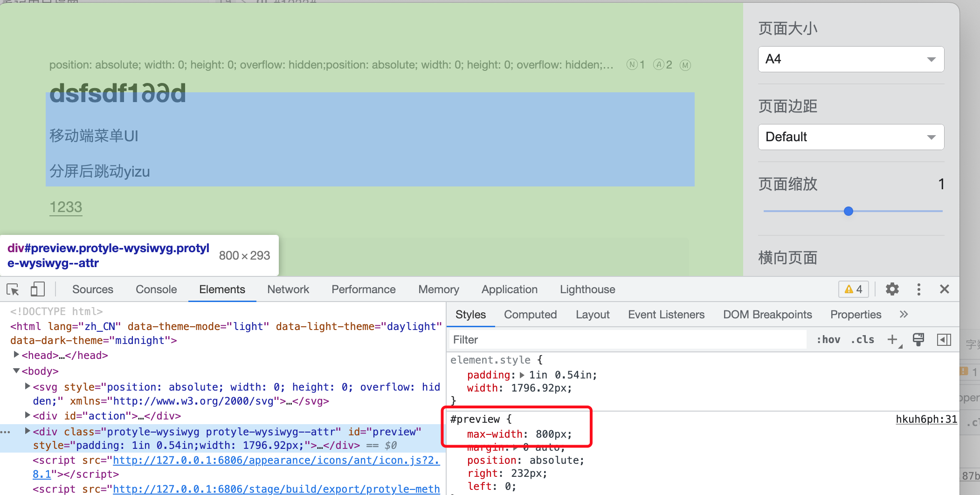Image resolution: width=980 pixels, height=495 pixels.
Task: Open the A4 page size dropdown
Action: click(851, 59)
